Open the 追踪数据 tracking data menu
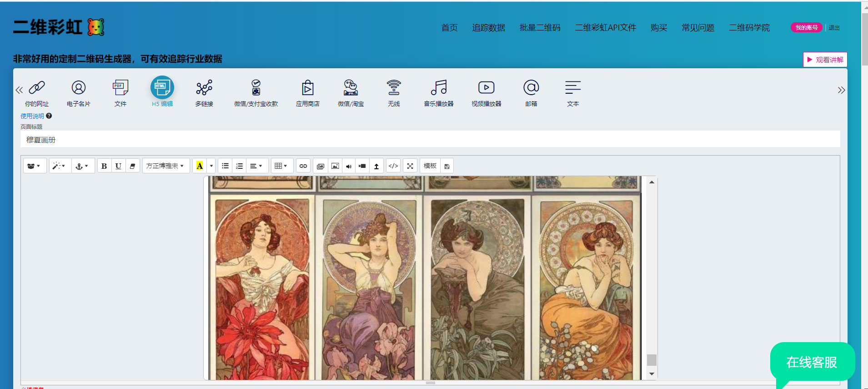This screenshot has width=868, height=389. click(x=489, y=28)
